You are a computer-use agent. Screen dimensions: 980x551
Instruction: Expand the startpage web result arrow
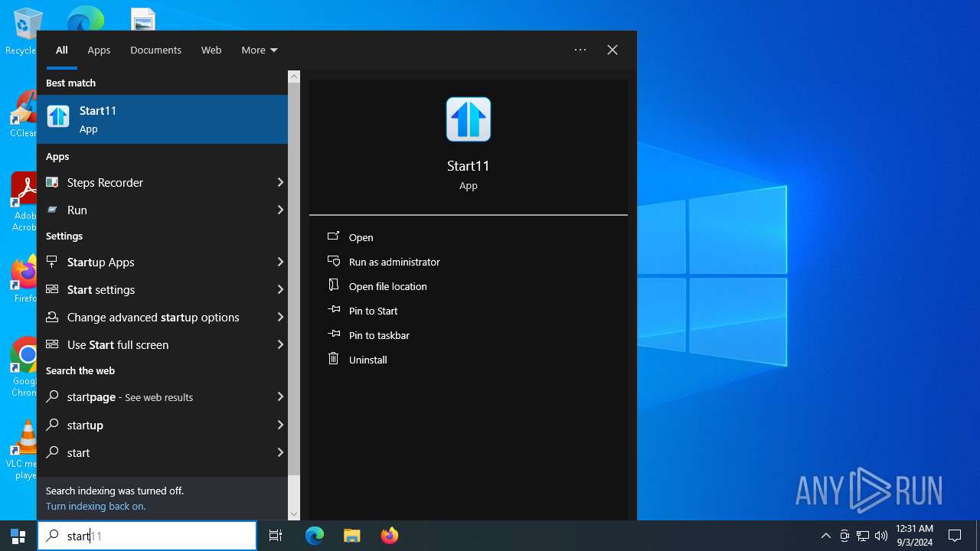[x=280, y=397]
